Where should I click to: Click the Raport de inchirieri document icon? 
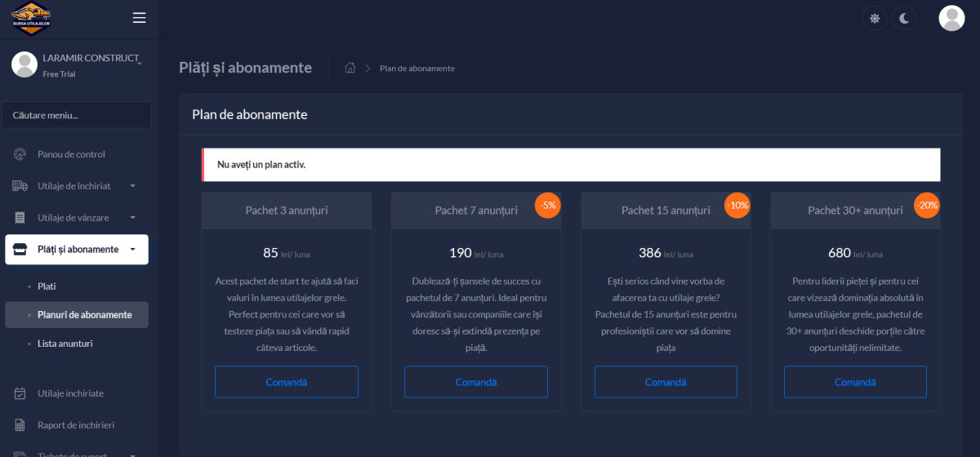20,425
